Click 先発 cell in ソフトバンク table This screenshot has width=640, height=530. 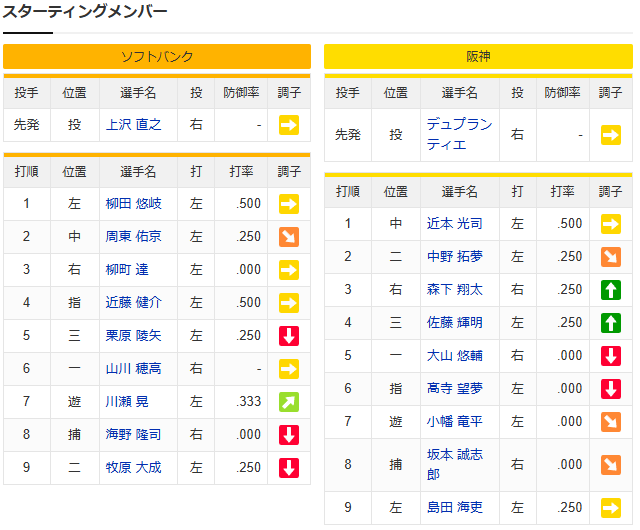pos(27,125)
